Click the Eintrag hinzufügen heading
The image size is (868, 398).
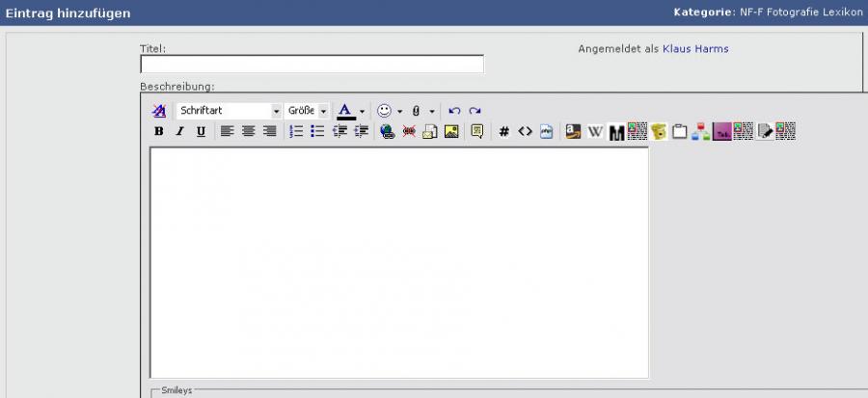(x=68, y=13)
